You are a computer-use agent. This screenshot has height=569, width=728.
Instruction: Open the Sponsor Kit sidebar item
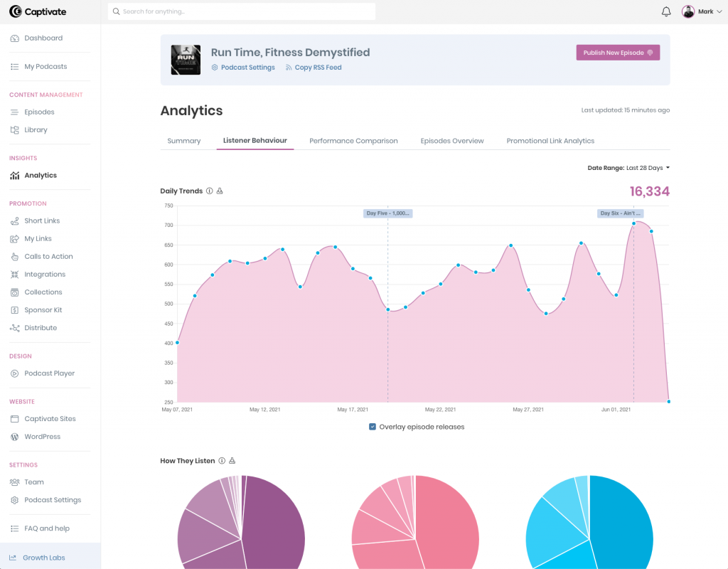[x=43, y=310]
